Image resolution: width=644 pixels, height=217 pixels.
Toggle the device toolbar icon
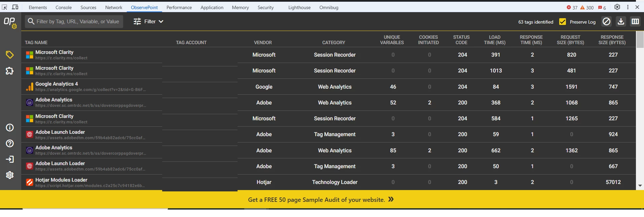pos(15,7)
